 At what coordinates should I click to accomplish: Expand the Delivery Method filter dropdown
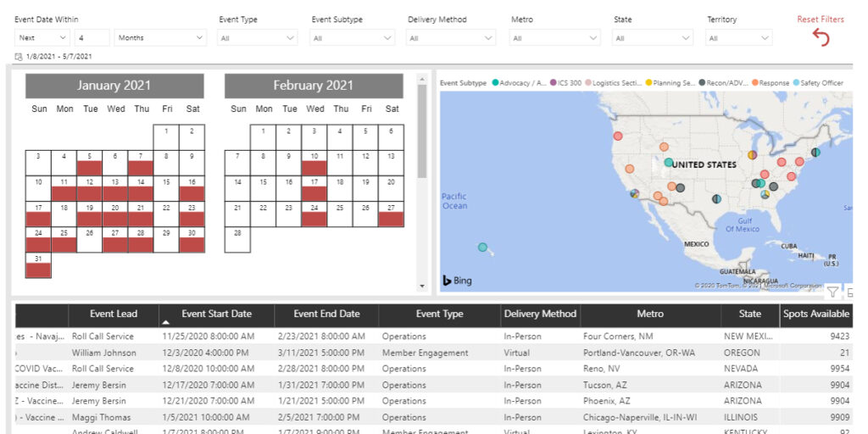tap(451, 38)
